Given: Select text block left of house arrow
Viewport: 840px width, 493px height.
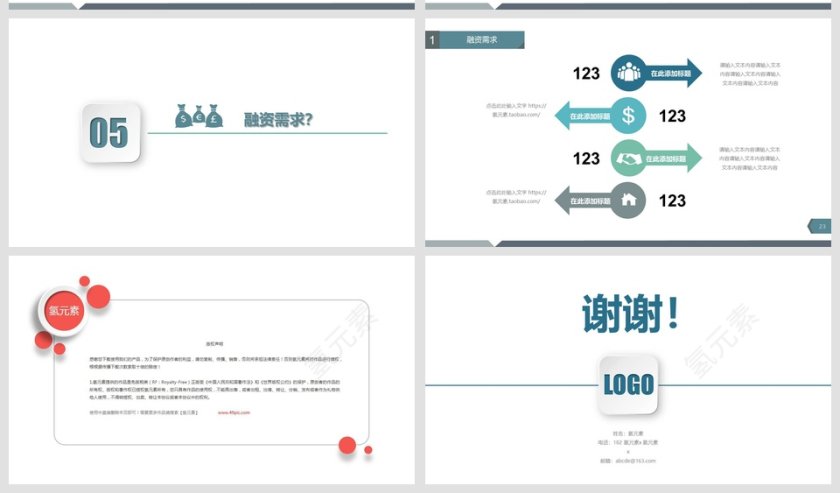Looking at the screenshot, I should tap(516, 197).
